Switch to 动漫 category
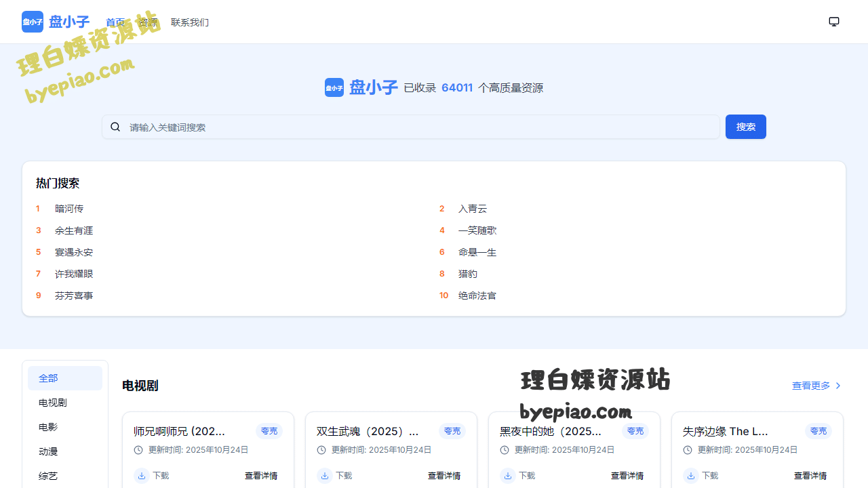The width and height of the screenshot is (868, 488). point(64,451)
